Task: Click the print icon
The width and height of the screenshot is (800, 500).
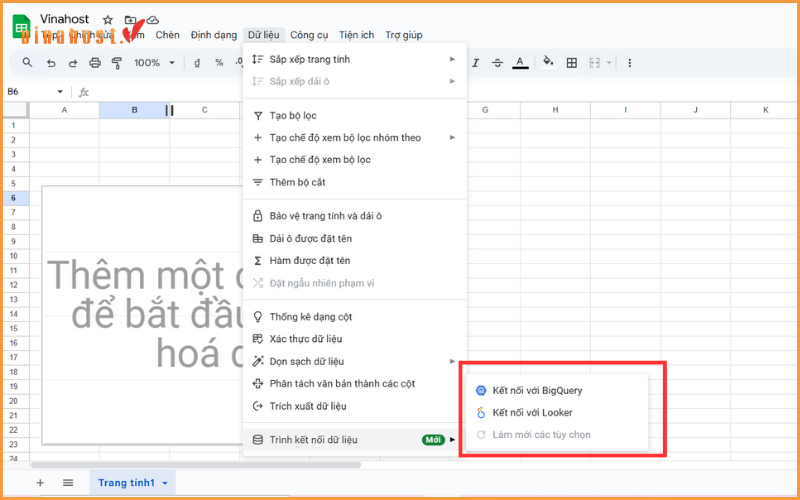Action: pyautogui.click(x=95, y=63)
